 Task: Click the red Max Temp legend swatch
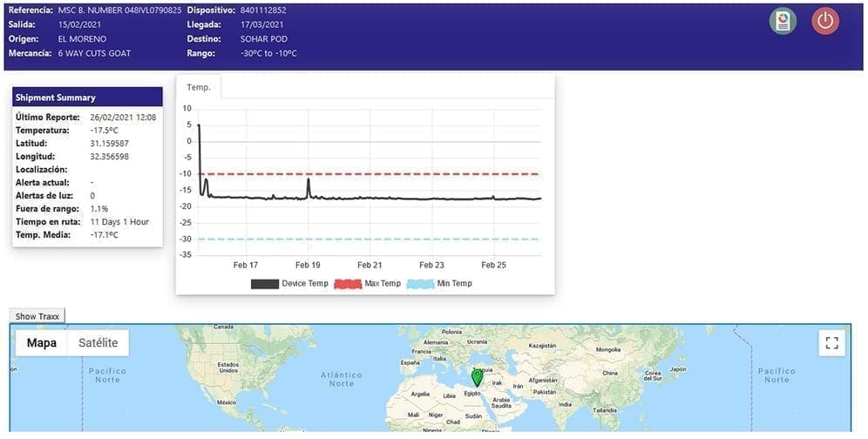pos(347,284)
